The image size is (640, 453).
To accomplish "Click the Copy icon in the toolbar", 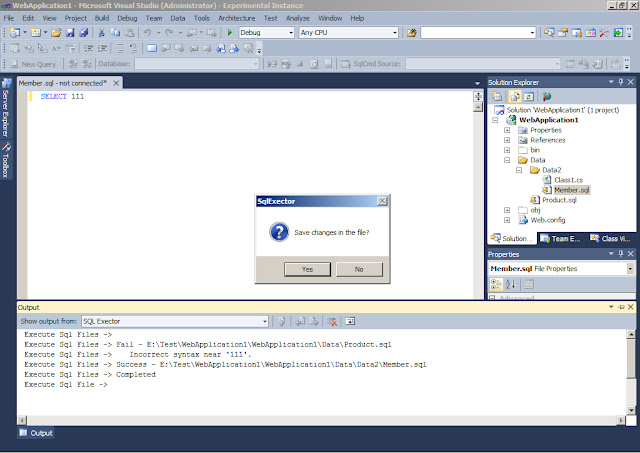I will click(116, 33).
